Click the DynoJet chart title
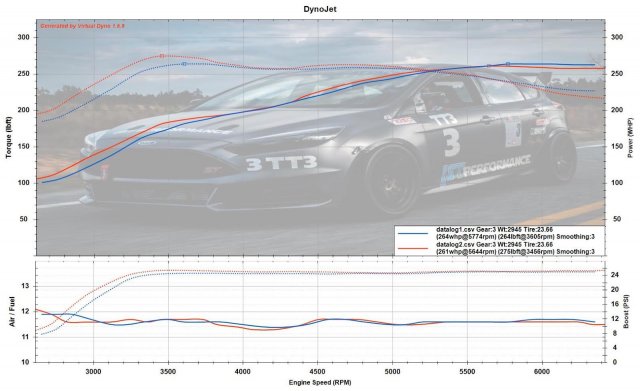 [320, 9]
